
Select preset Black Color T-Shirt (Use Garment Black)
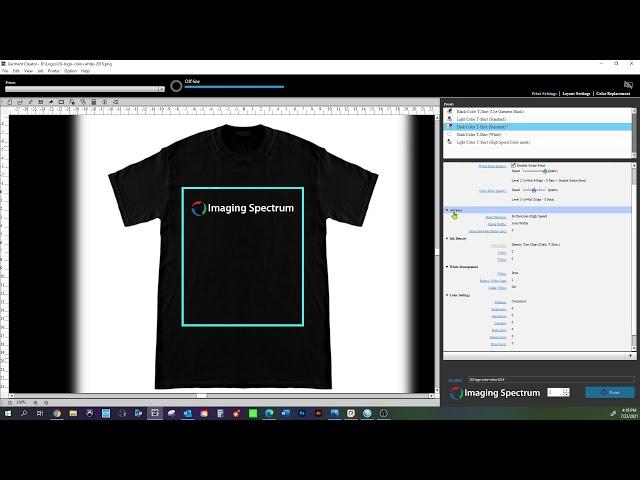pyautogui.click(x=538, y=111)
